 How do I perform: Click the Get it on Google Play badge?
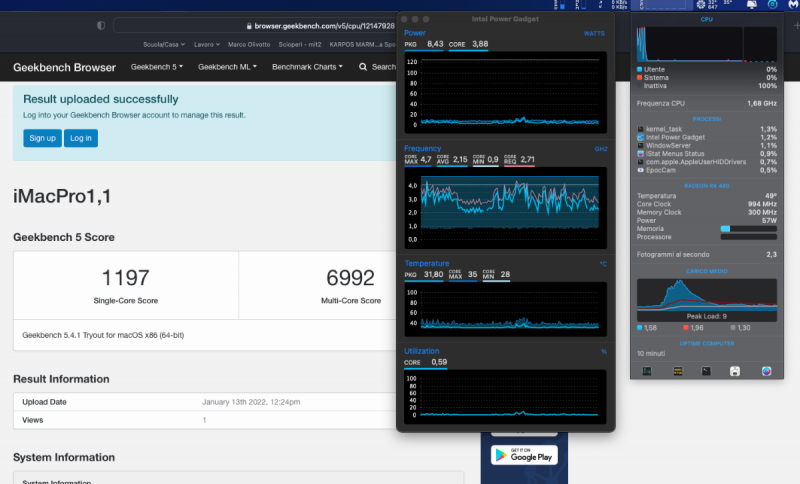(x=522, y=454)
